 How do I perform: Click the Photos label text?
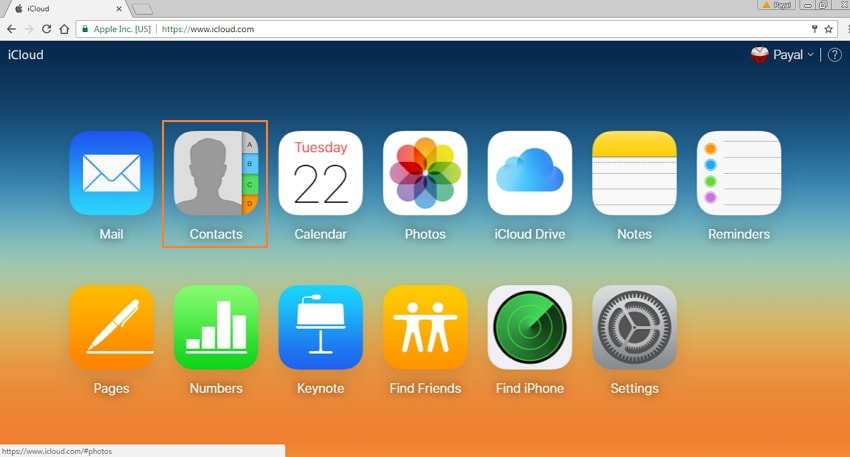click(x=425, y=234)
